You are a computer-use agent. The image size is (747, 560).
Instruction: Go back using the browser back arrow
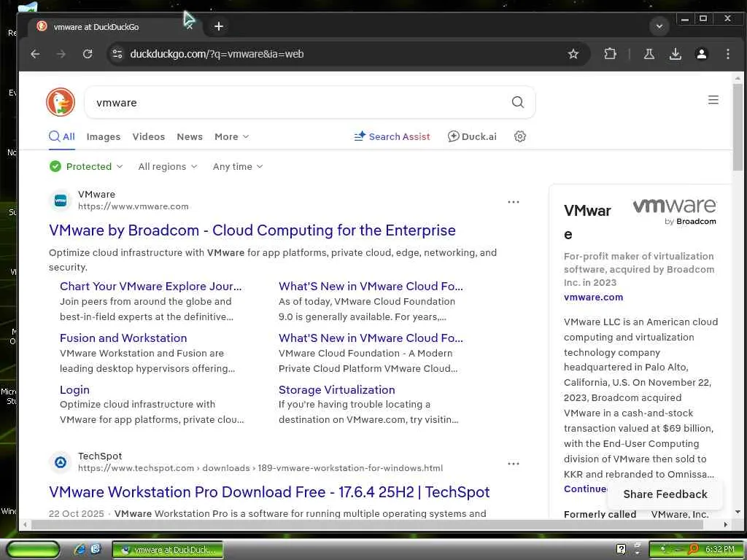(x=35, y=54)
